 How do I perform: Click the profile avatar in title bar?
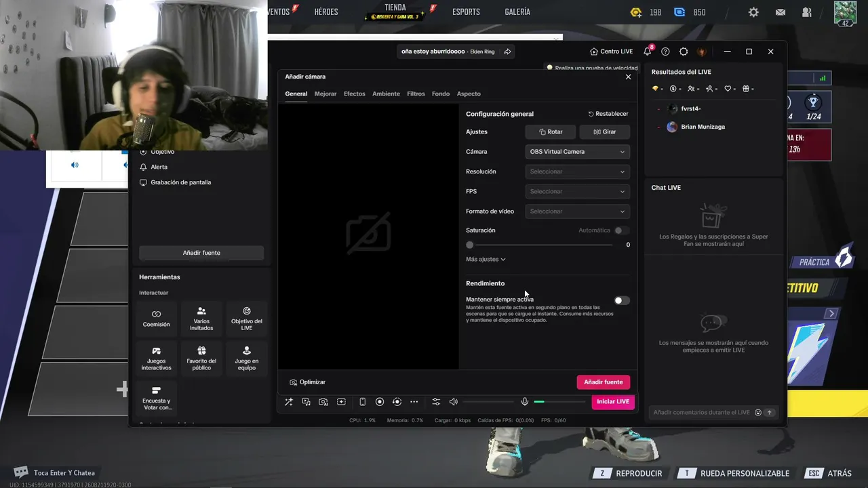(x=702, y=52)
